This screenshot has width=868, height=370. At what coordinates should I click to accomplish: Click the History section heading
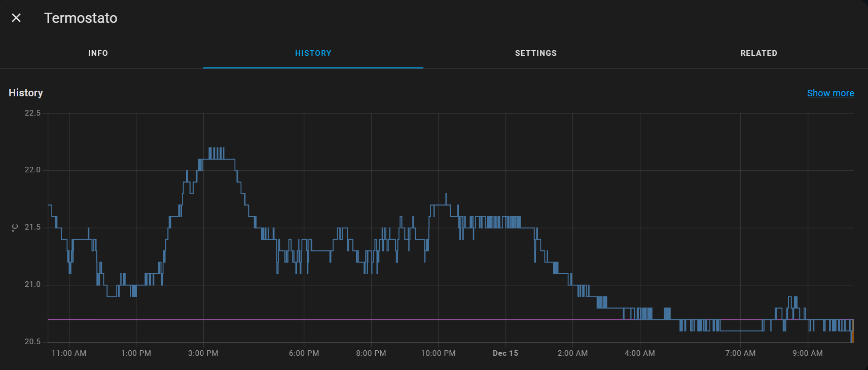pyautogui.click(x=26, y=93)
